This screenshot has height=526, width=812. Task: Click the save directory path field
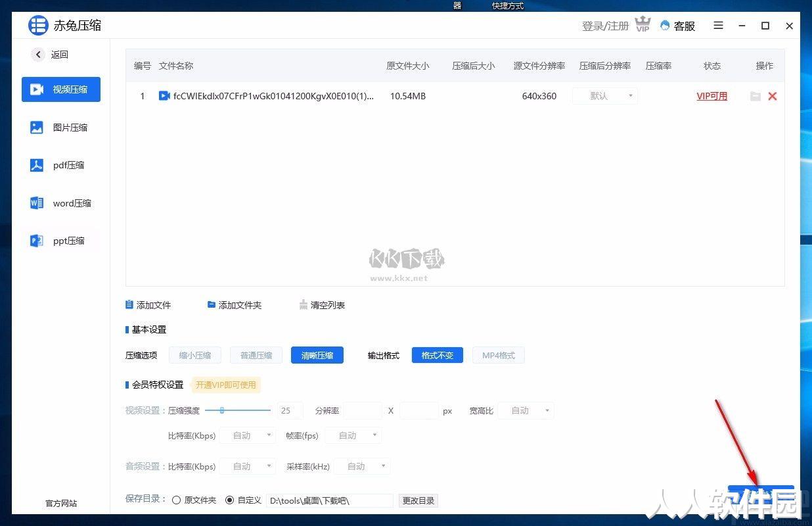(330, 500)
